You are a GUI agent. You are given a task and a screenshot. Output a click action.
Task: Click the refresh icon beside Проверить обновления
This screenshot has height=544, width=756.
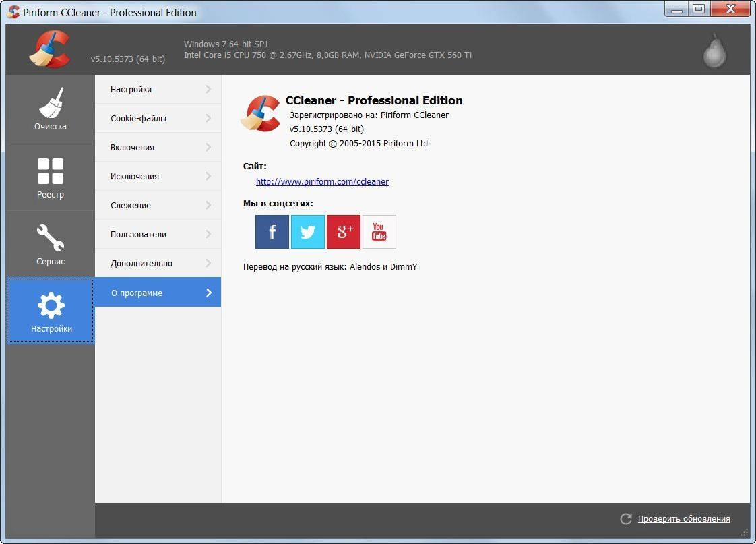point(626,519)
